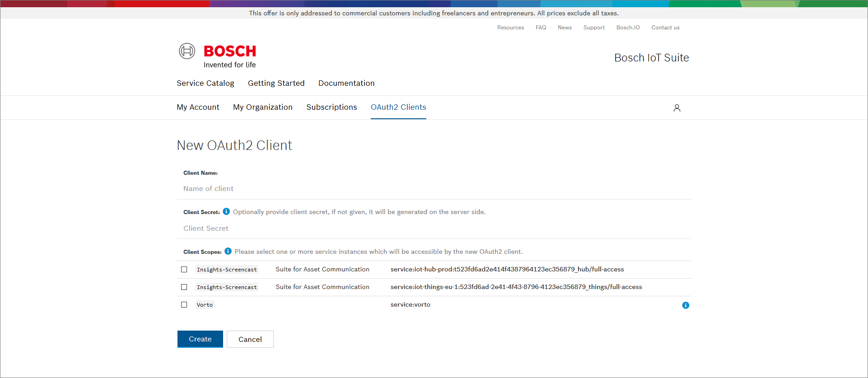868x378 pixels.
Task: Go to the My Organization tab
Action: (262, 107)
